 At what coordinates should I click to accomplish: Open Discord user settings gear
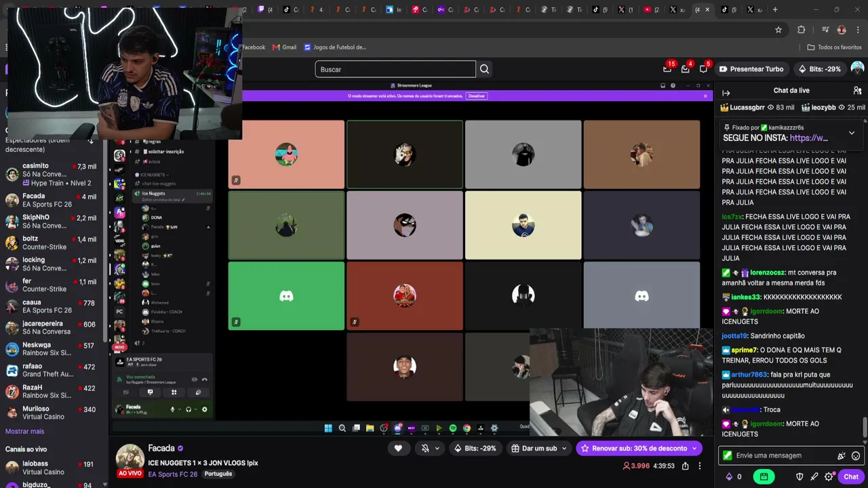(x=205, y=409)
